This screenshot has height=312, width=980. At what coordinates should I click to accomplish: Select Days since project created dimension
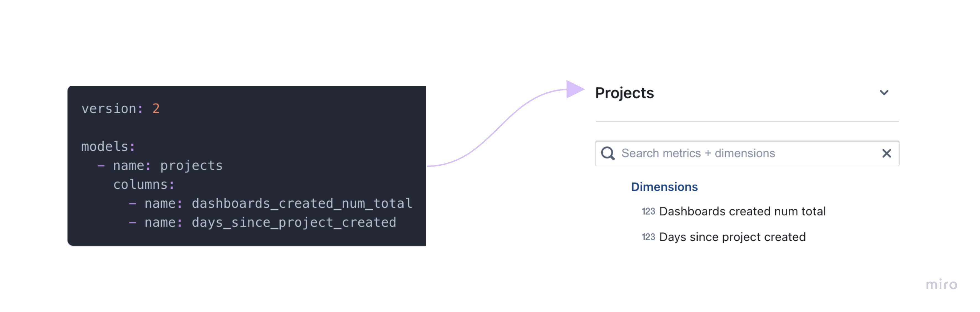pyautogui.click(x=732, y=237)
